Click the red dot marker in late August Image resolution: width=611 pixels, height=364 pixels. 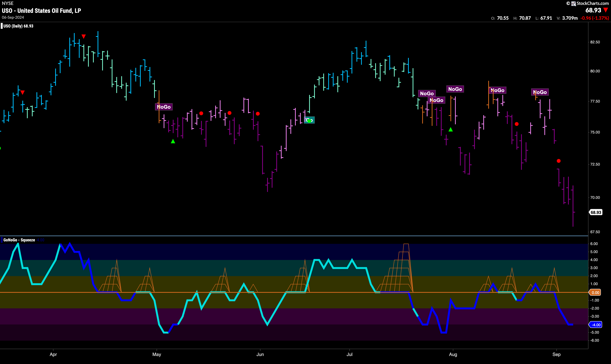[x=517, y=124]
